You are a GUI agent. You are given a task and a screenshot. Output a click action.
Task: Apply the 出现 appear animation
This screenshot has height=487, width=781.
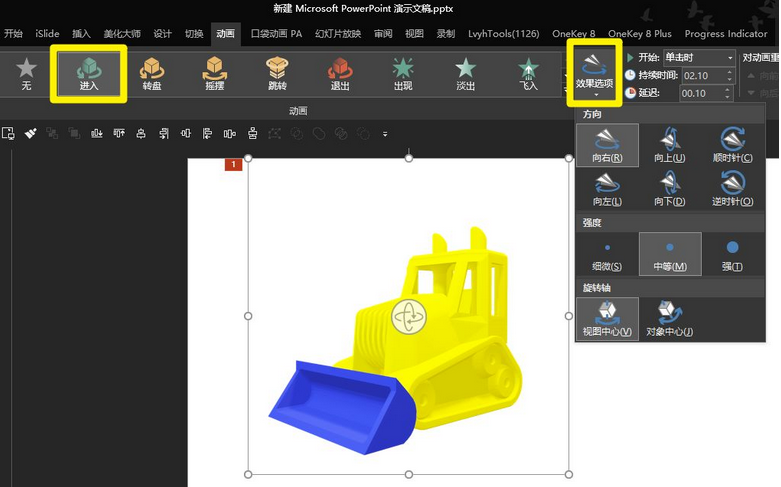(x=402, y=71)
